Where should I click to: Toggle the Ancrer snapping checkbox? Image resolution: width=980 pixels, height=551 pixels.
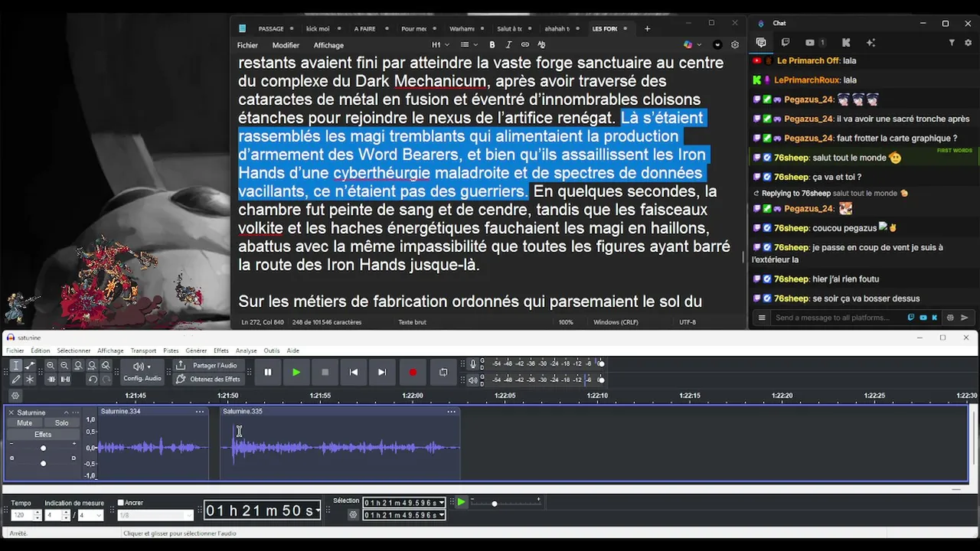[121, 503]
